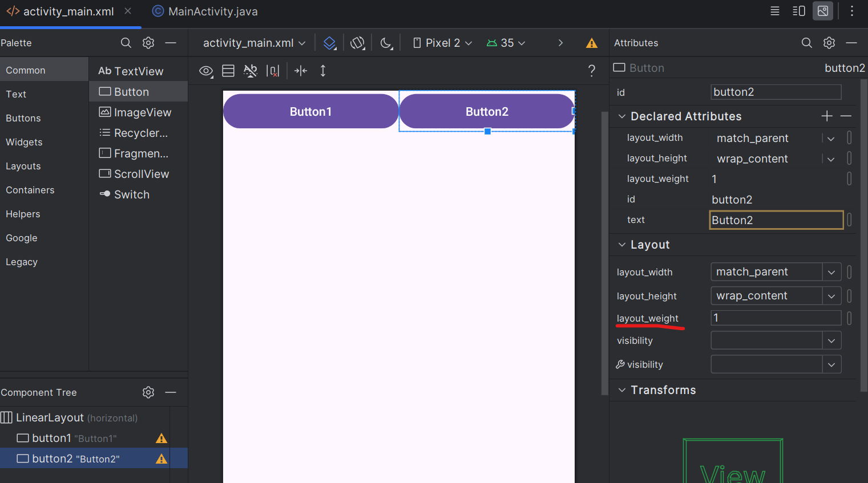Switch to Code view mode icon
868x483 pixels.
pyautogui.click(x=775, y=11)
